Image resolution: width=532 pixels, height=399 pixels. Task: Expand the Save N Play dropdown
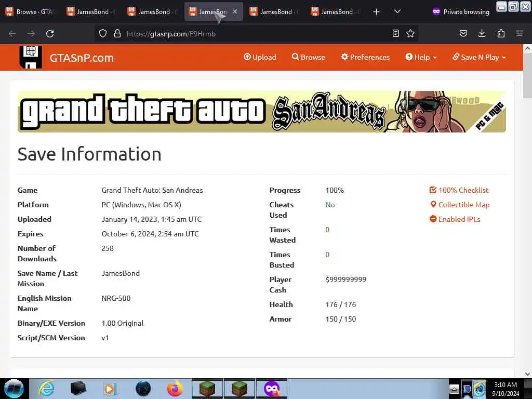pos(479,57)
